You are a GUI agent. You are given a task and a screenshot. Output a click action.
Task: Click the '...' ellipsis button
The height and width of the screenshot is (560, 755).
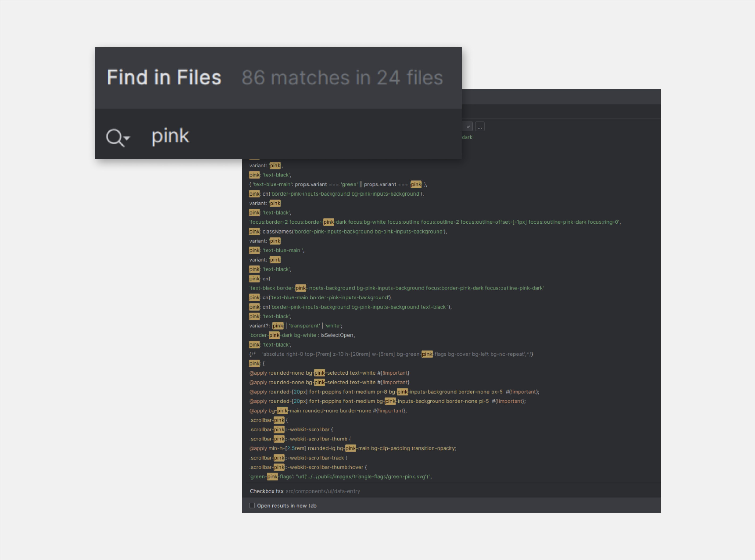point(480,127)
